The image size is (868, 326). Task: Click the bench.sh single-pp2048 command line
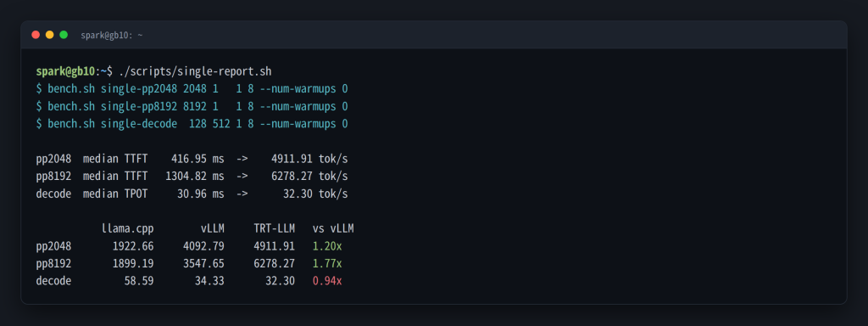click(x=192, y=88)
